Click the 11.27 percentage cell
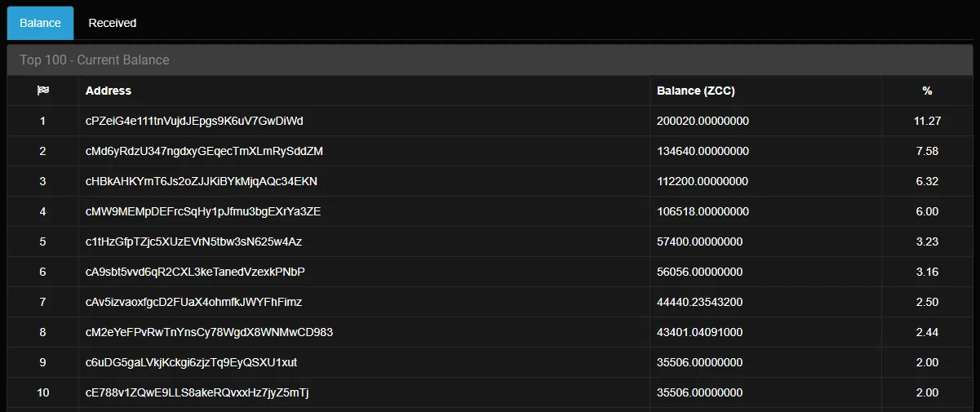Viewport: 980px width, 412px height. (928, 121)
